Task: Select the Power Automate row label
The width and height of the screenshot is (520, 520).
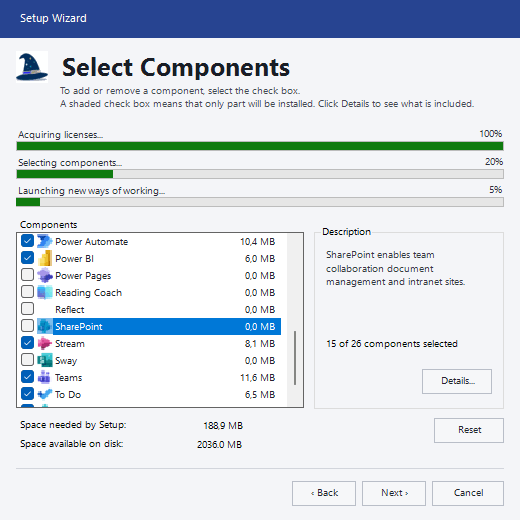Action: 92,242
